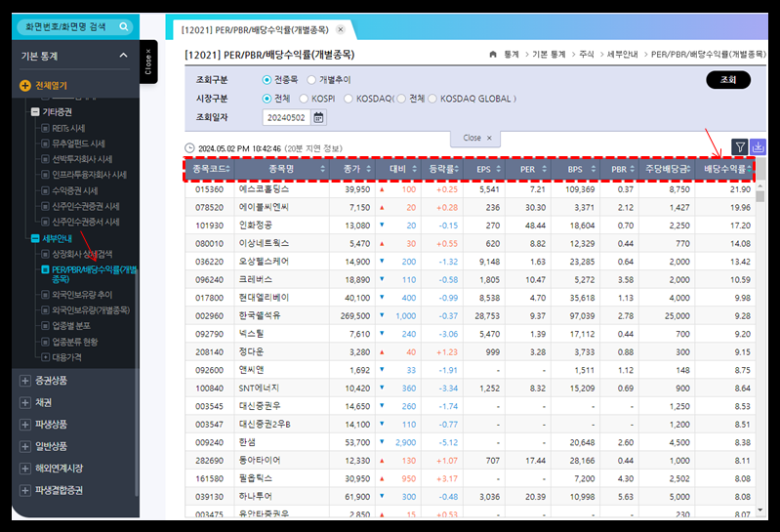
Task: Select the 외국인보유량(개별종목) menu item
Action: [x=91, y=309]
